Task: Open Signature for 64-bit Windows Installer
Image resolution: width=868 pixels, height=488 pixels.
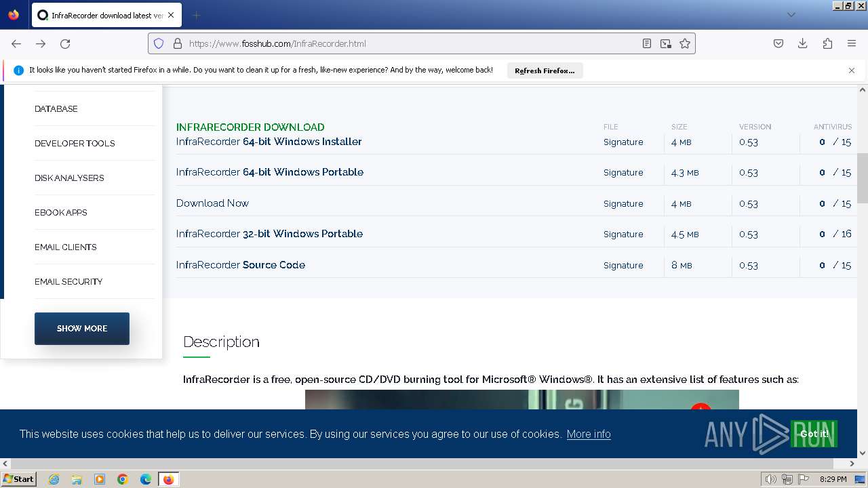Action: pyautogui.click(x=623, y=142)
